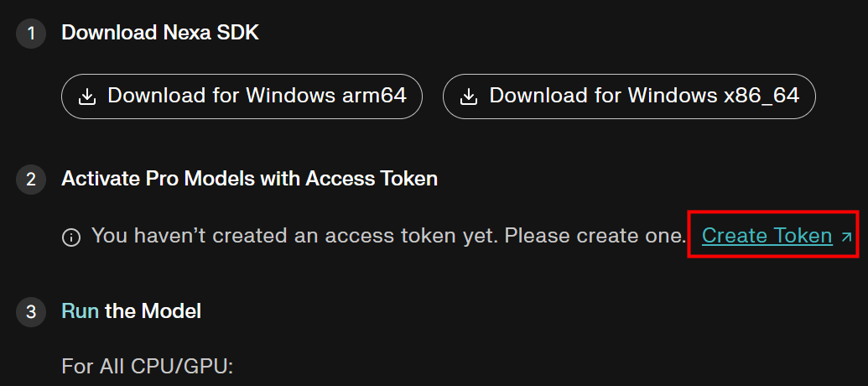Screen dimensions: 868x386
Task: Click the download icon for Windows arm64
Action: tap(87, 96)
